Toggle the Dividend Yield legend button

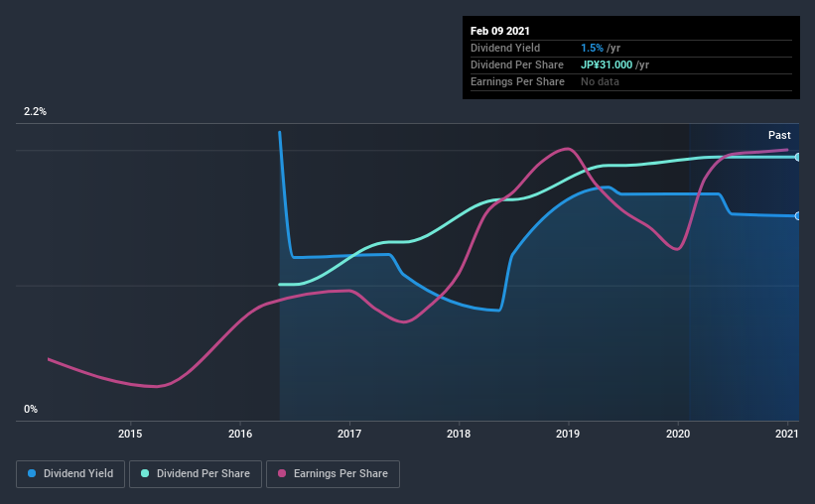tap(70, 474)
